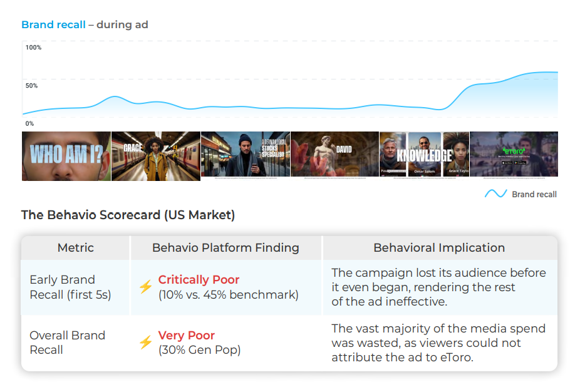This screenshot has height=392, width=580.
Task: Click the lightning bolt beside Critically Poor
Action: coord(145,287)
